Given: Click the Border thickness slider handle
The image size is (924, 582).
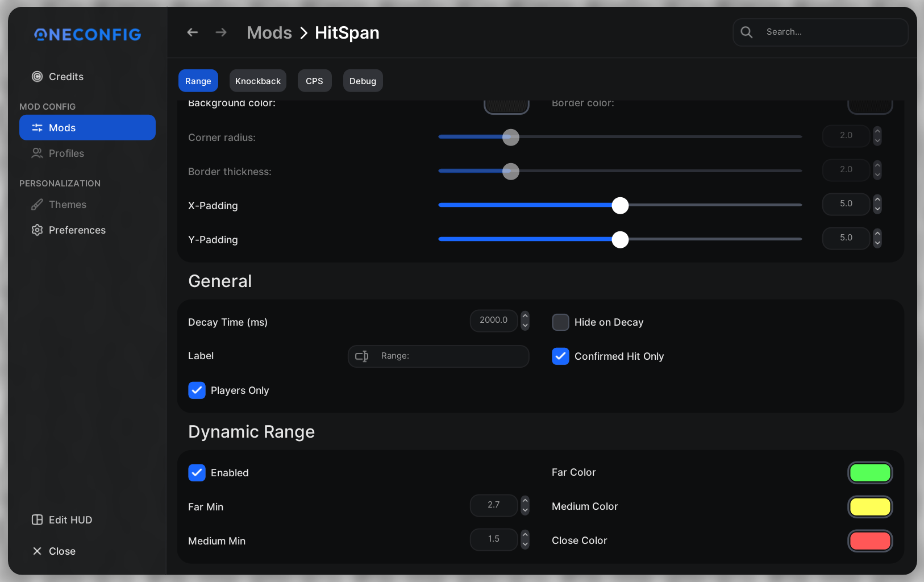Looking at the screenshot, I should tap(511, 171).
